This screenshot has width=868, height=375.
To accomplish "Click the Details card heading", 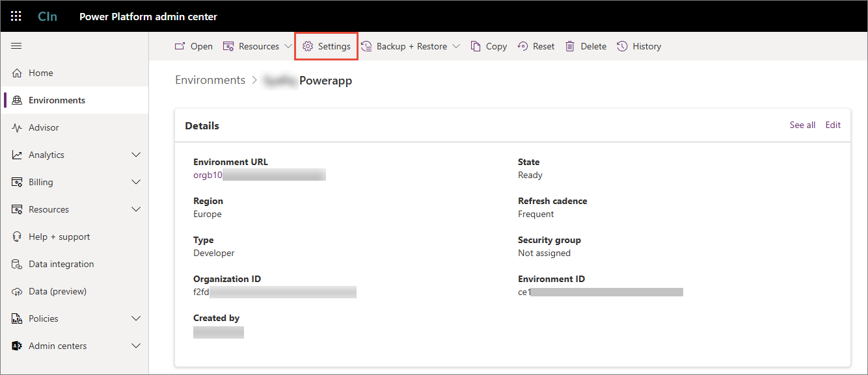I will [202, 125].
